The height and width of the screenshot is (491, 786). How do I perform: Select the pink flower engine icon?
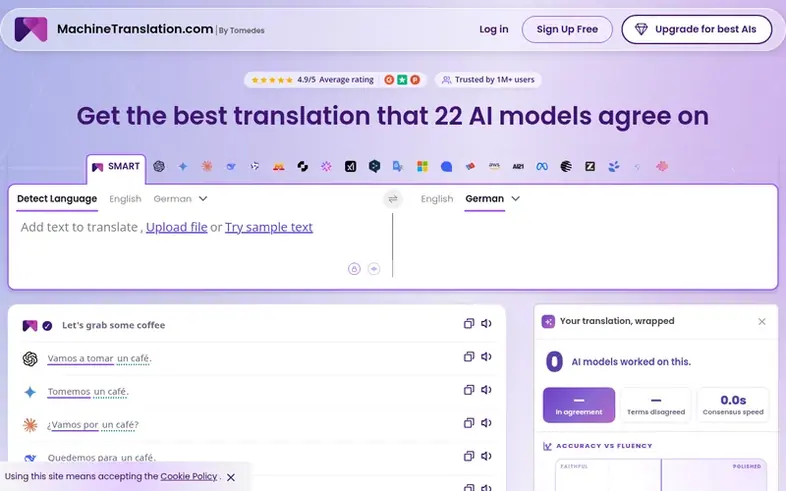tap(662, 166)
